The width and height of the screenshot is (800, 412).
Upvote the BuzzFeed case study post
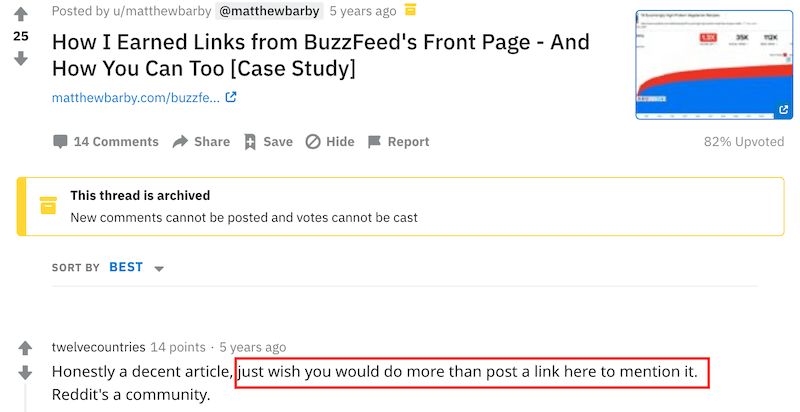(21, 14)
